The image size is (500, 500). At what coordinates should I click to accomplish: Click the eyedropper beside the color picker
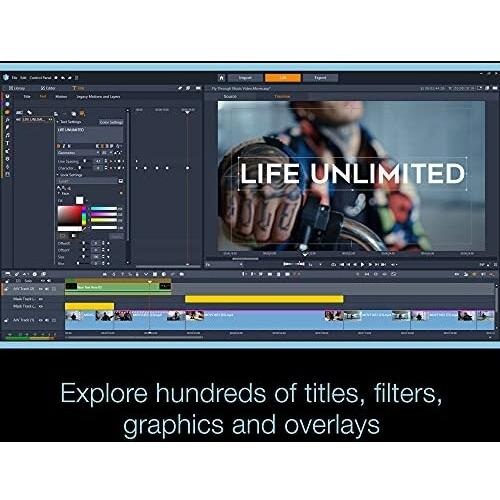click(x=84, y=228)
